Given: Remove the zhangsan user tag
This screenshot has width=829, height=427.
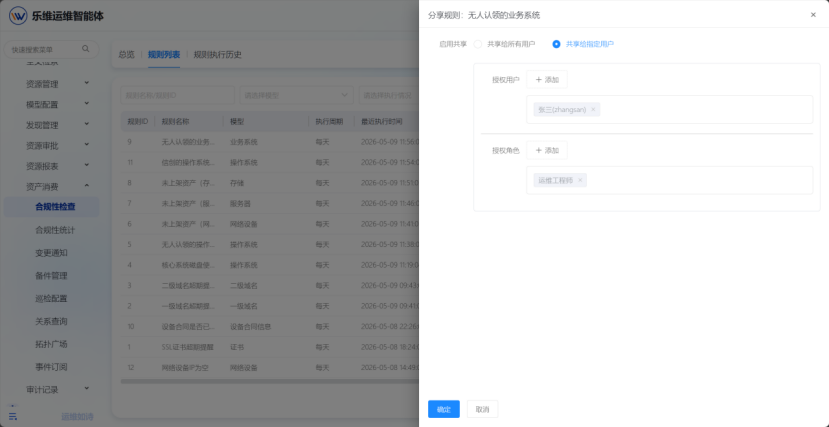Looking at the screenshot, I should pos(593,110).
